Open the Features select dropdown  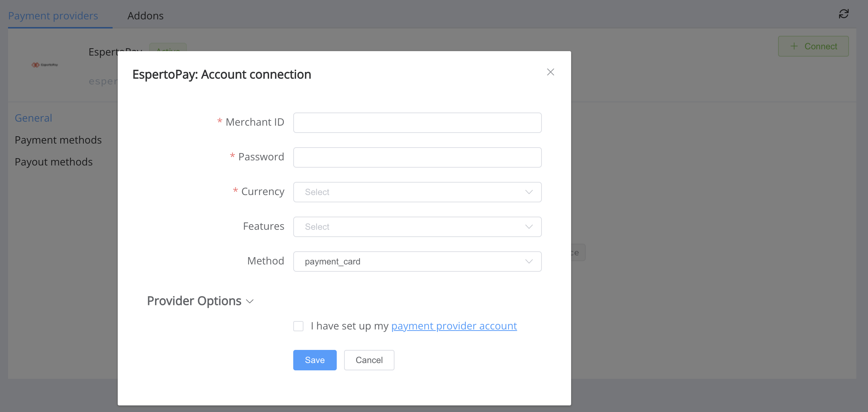point(418,226)
